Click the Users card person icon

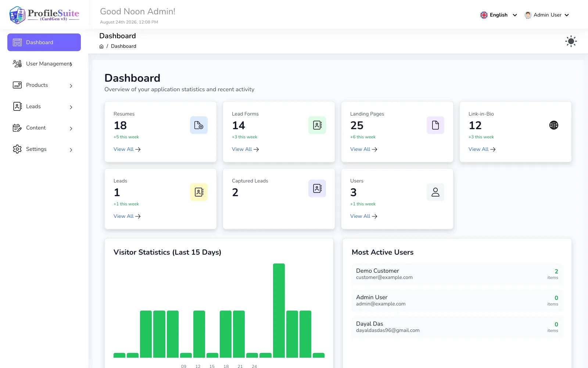pos(435,192)
